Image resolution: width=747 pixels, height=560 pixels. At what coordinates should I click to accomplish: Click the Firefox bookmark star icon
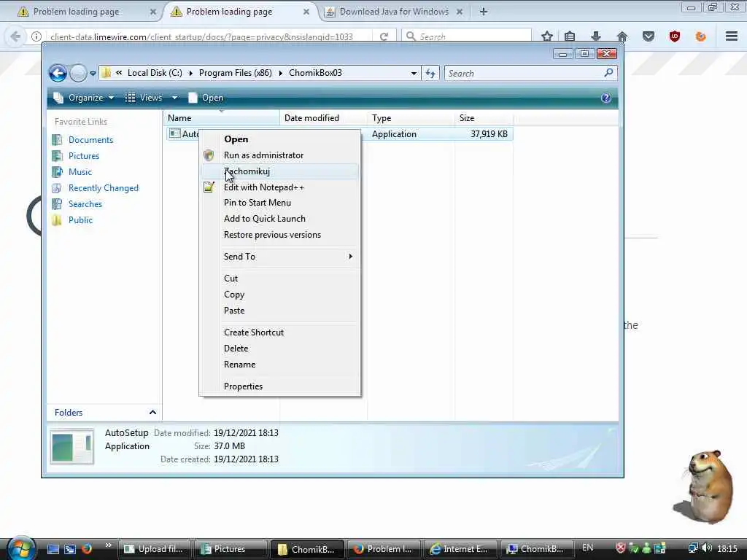(x=547, y=36)
